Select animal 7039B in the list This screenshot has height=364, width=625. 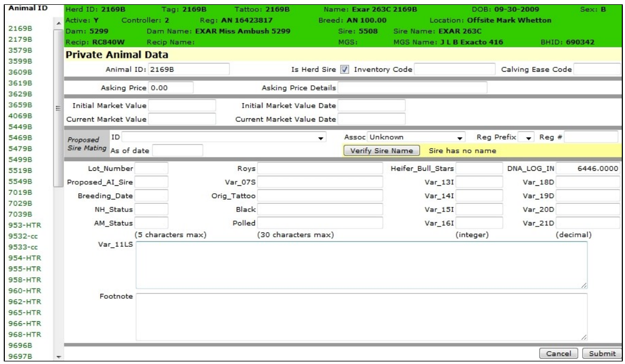point(20,214)
